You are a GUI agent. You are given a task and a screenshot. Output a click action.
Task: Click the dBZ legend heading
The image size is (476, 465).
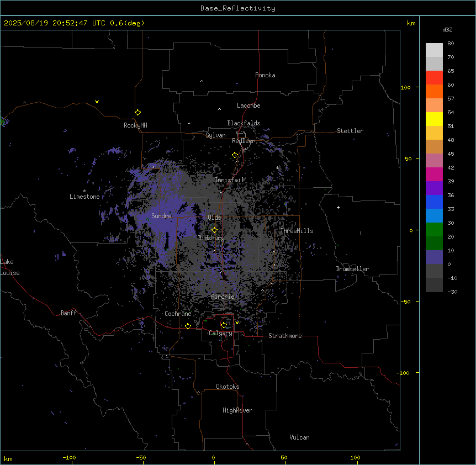[x=447, y=29]
